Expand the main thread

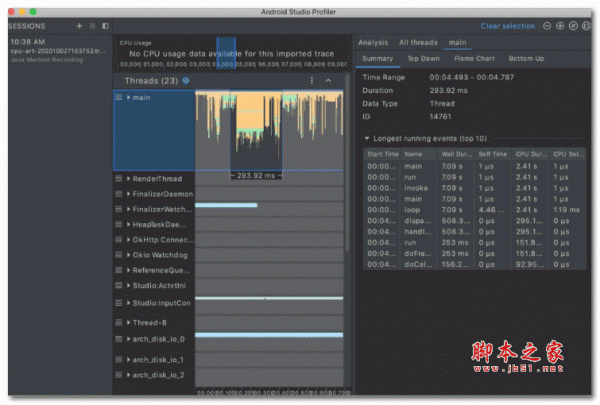coord(129,97)
